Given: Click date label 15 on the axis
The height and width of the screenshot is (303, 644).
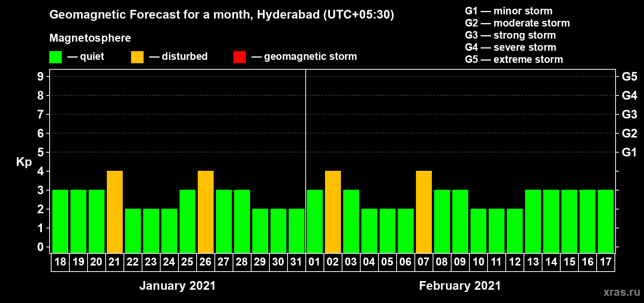Looking at the screenshot, I should click(x=569, y=262).
